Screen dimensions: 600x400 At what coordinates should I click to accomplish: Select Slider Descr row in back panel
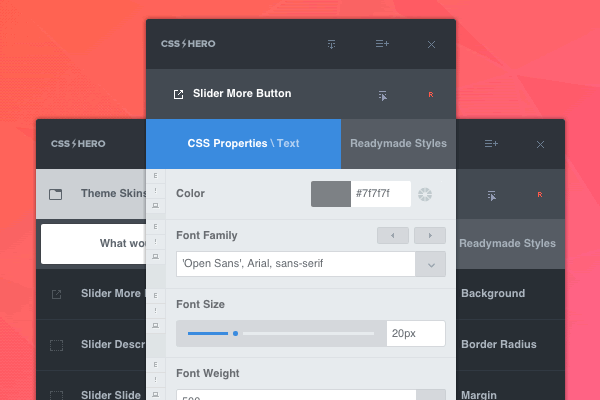[91, 345]
